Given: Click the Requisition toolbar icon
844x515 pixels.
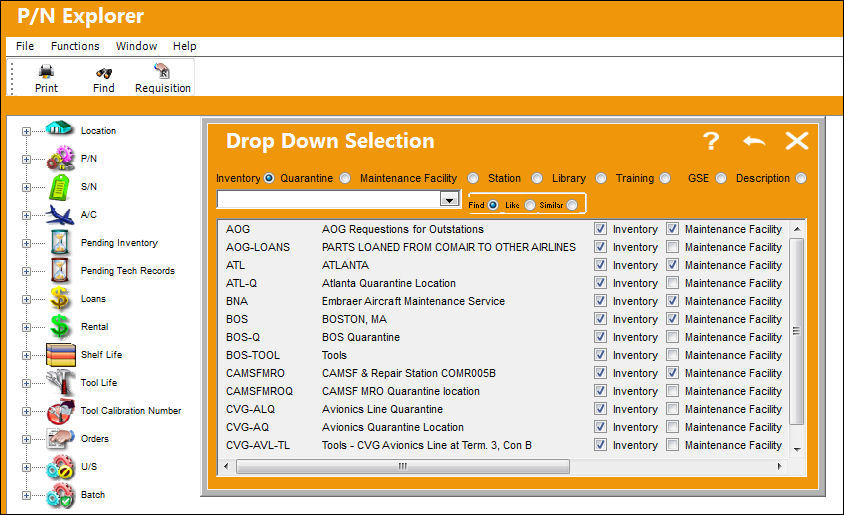Looking at the screenshot, I should pos(161,71).
